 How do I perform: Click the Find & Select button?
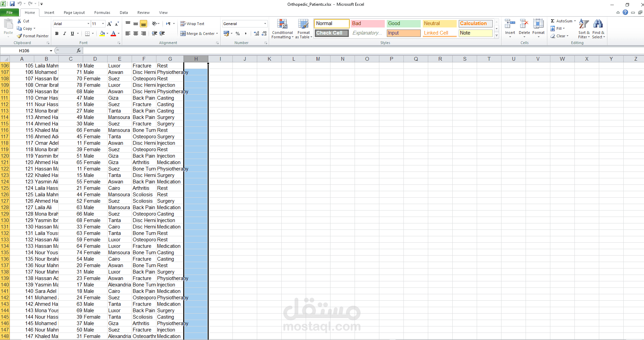pyautogui.click(x=598, y=28)
